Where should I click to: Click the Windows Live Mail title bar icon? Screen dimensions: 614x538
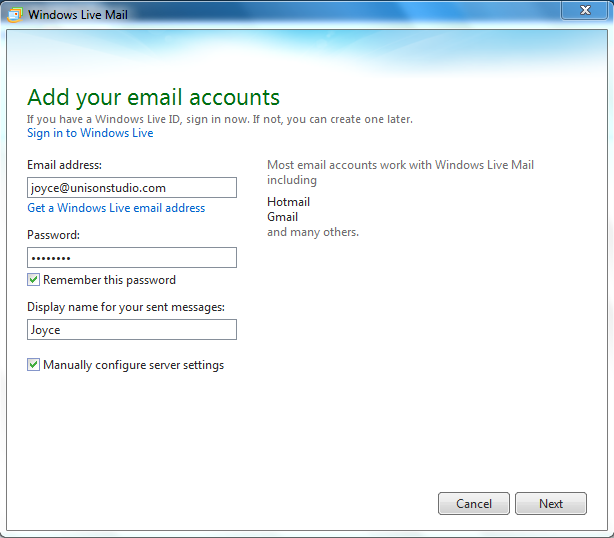(15, 15)
